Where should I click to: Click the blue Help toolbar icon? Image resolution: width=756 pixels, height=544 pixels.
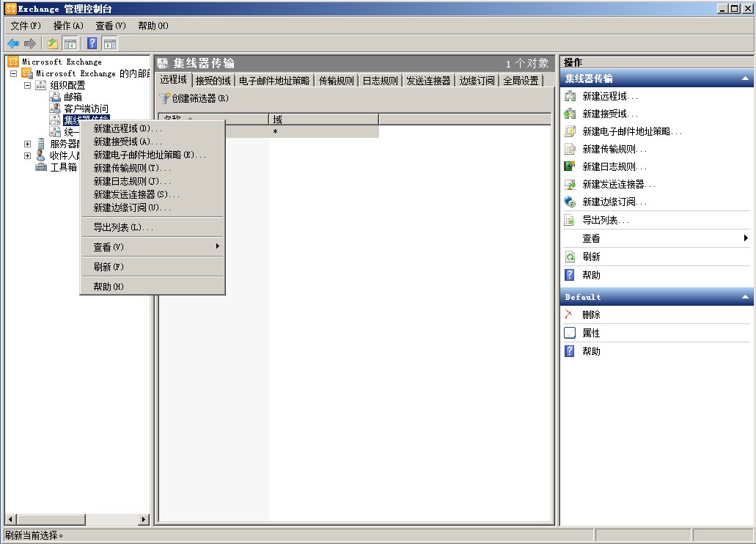(x=92, y=44)
